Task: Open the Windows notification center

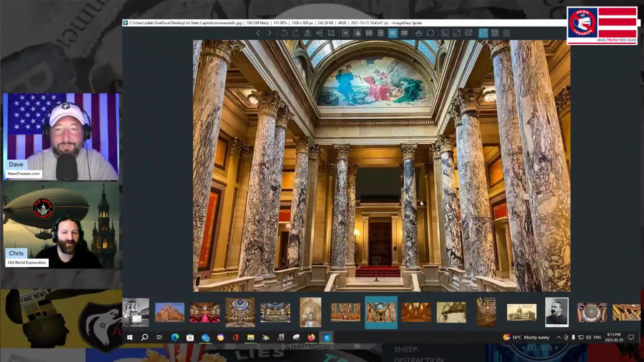Action: pos(631,337)
